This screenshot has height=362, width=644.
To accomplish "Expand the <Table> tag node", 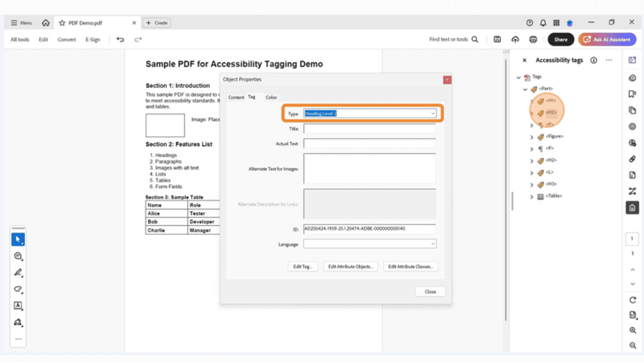I will pos(532,196).
